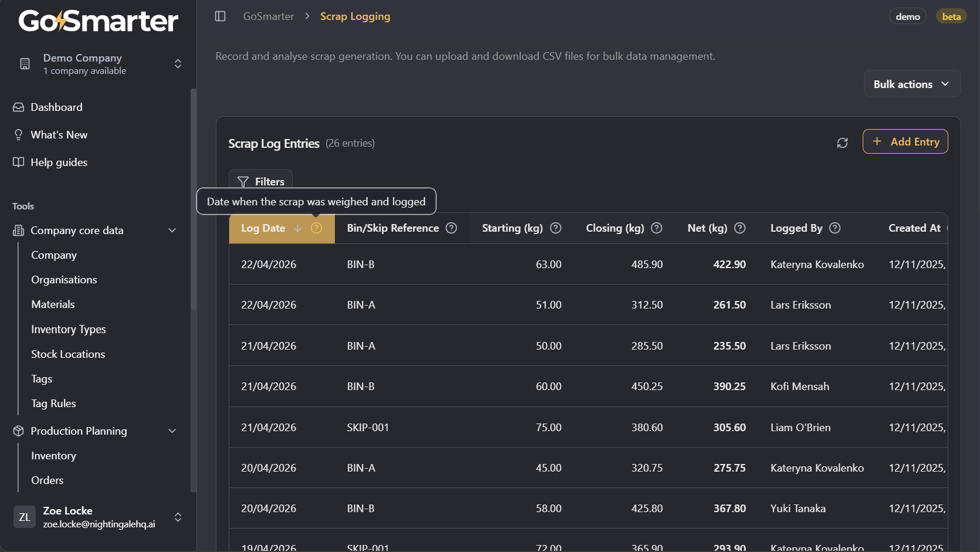Sort the table by Log Date column

tap(263, 228)
